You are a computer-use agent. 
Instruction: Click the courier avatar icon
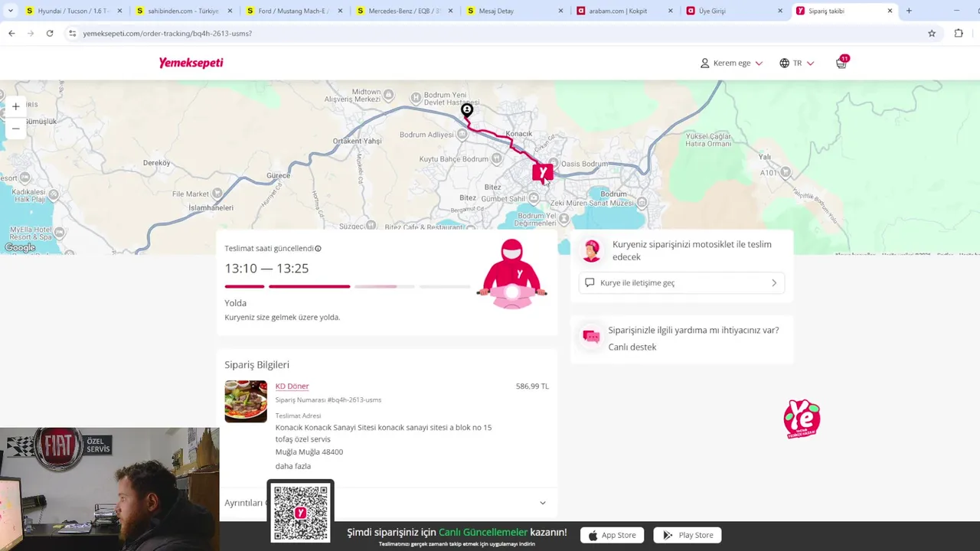click(592, 250)
